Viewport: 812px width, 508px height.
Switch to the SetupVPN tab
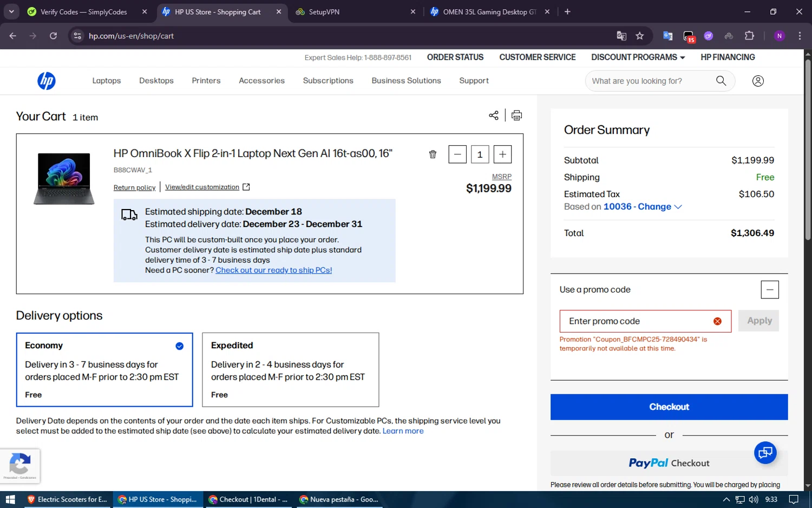point(355,11)
